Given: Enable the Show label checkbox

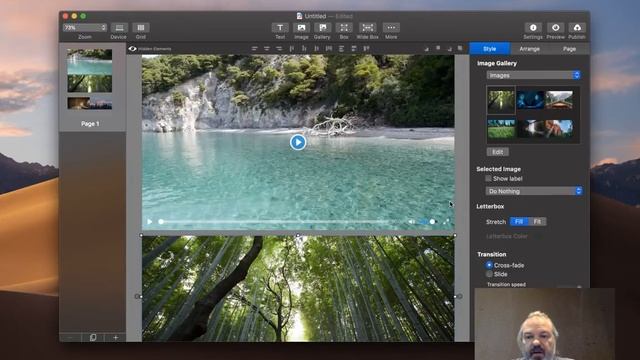Looking at the screenshot, I should pyautogui.click(x=488, y=179).
